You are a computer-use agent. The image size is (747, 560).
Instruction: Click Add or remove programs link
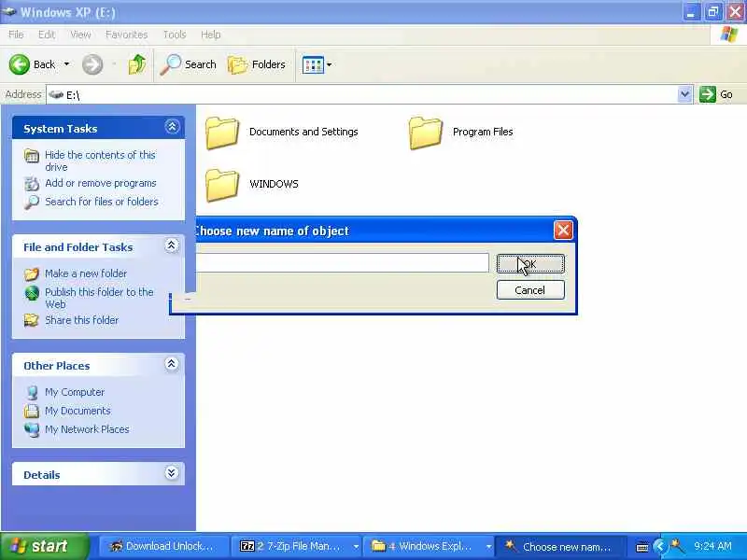tap(101, 183)
